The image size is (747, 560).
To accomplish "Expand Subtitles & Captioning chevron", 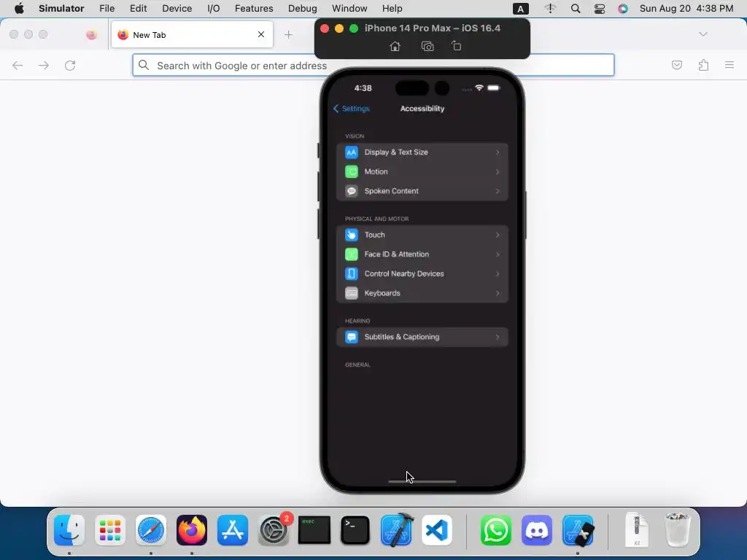I will pyautogui.click(x=498, y=337).
